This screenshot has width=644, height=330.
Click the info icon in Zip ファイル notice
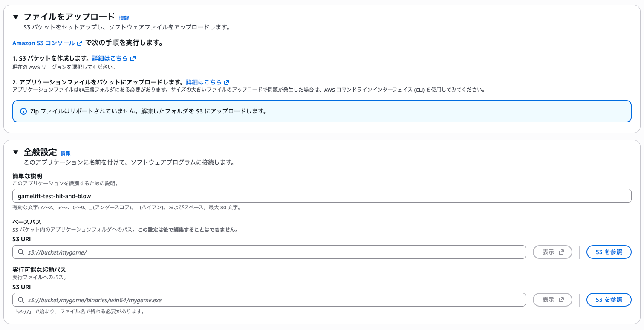(23, 111)
